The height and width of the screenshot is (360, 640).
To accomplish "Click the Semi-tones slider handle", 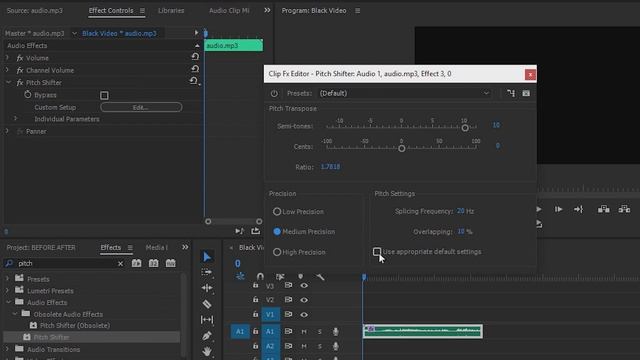I will (x=464, y=128).
